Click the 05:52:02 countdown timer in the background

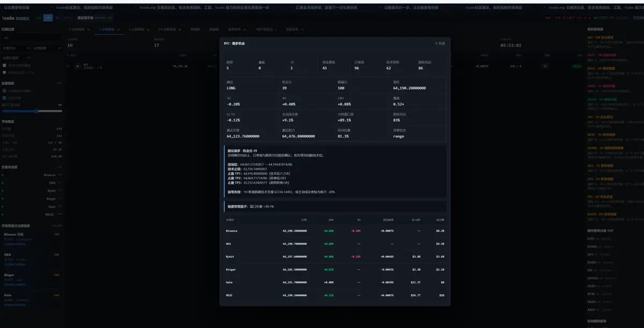[x=510, y=45]
